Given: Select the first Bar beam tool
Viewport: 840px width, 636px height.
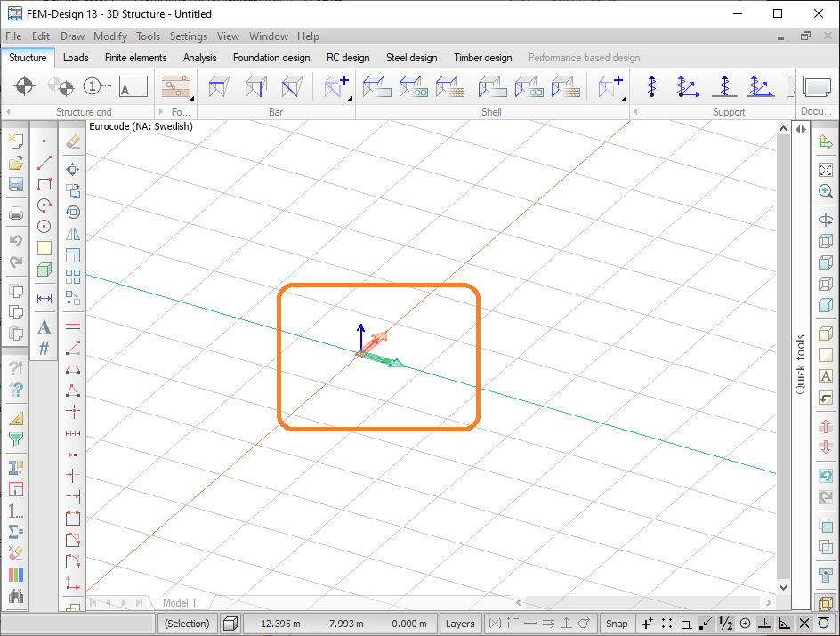Looking at the screenshot, I should point(220,86).
